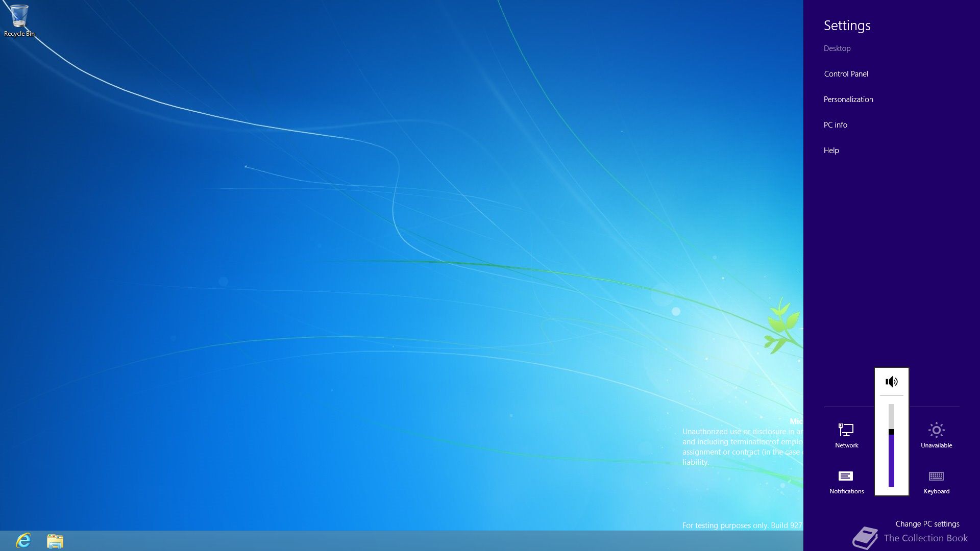The height and width of the screenshot is (551, 980).
Task: Mute sound using the speaker icon
Action: [891, 382]
